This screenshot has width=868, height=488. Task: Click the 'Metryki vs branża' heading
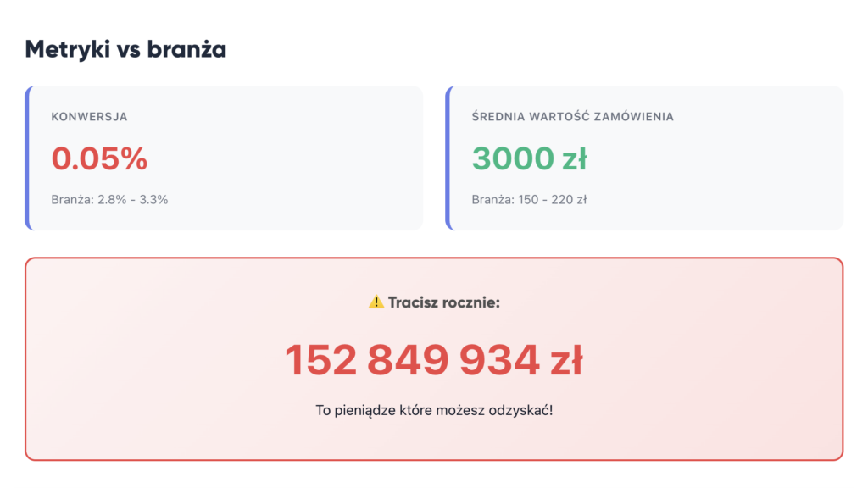pos(125,49)
